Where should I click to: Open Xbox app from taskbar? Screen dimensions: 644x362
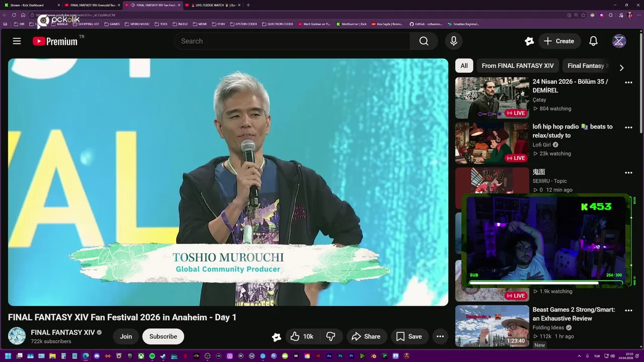pyautogui.click(x=141, y=356)
